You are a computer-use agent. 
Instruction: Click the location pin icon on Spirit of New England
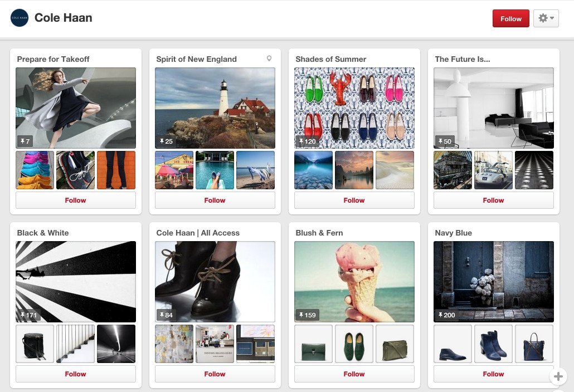(x=269, y=58)
